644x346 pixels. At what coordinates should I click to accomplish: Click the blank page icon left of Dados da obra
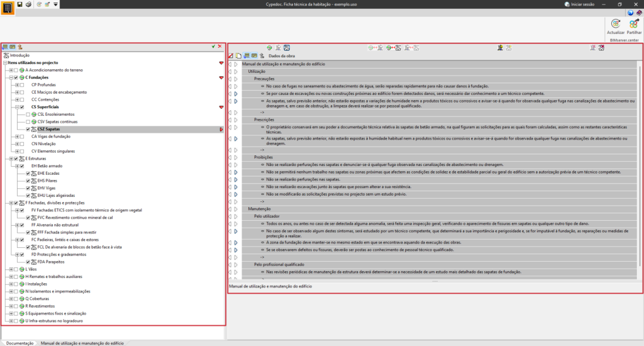238,55
